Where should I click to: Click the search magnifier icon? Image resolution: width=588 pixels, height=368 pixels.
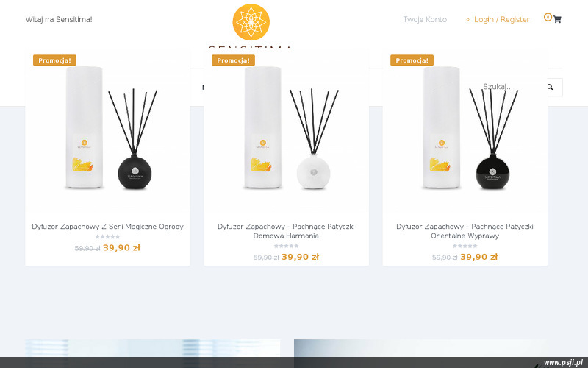[550, 87]
